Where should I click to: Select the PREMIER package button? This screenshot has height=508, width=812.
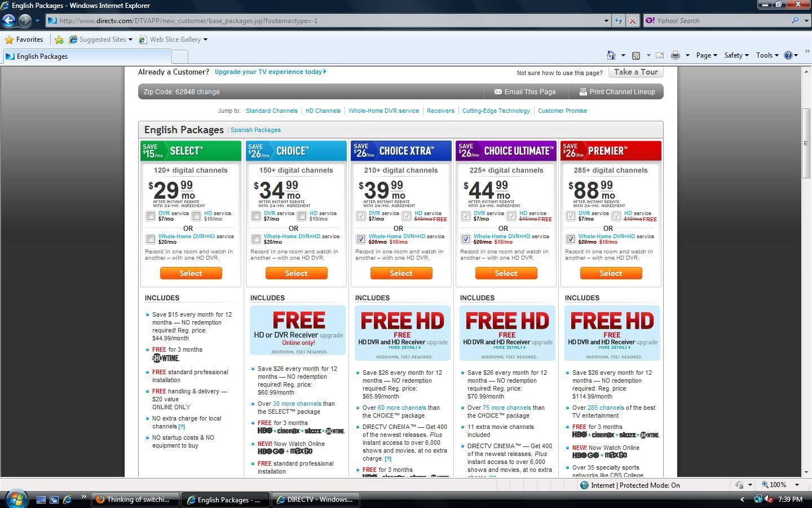click(x=611, y=273)
